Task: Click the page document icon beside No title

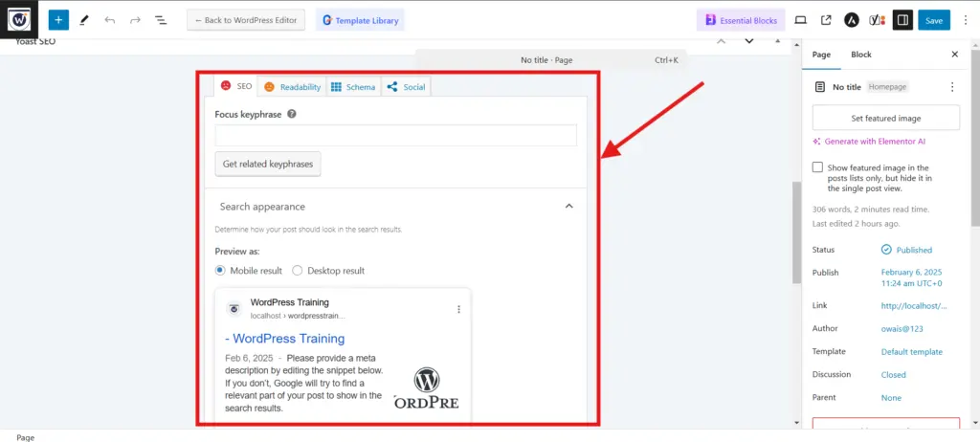Action: (x=819, y=87)
